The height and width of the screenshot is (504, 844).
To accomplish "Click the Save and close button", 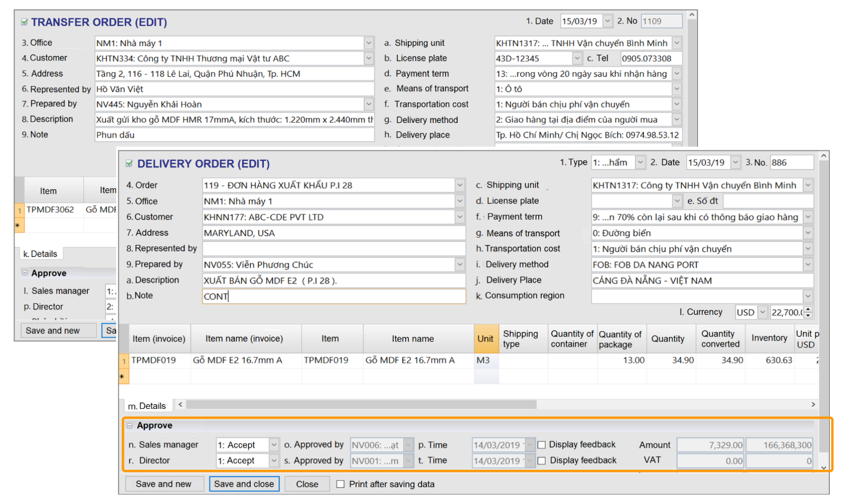I will tap(244, 484).
